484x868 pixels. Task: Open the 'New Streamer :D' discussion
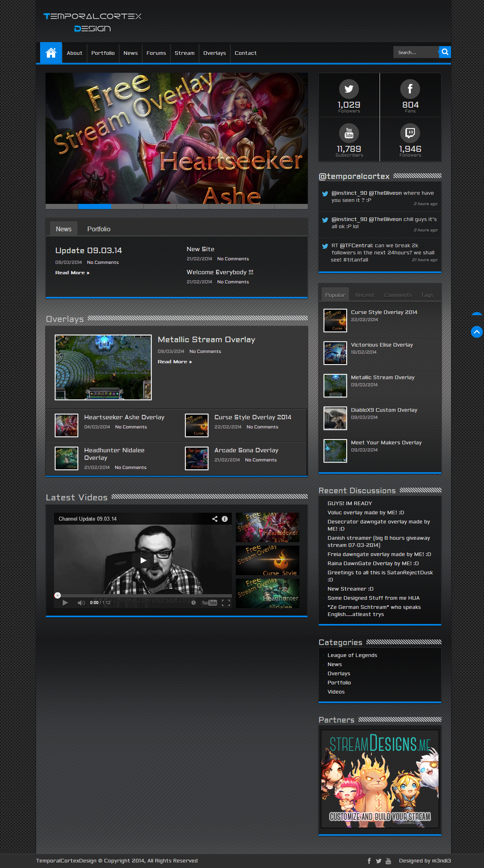[351, 589]
